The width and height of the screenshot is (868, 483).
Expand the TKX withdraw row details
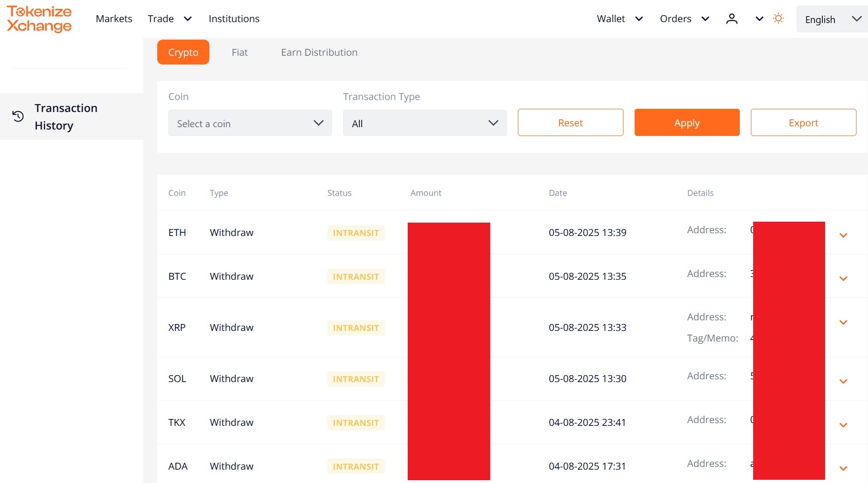843,425
